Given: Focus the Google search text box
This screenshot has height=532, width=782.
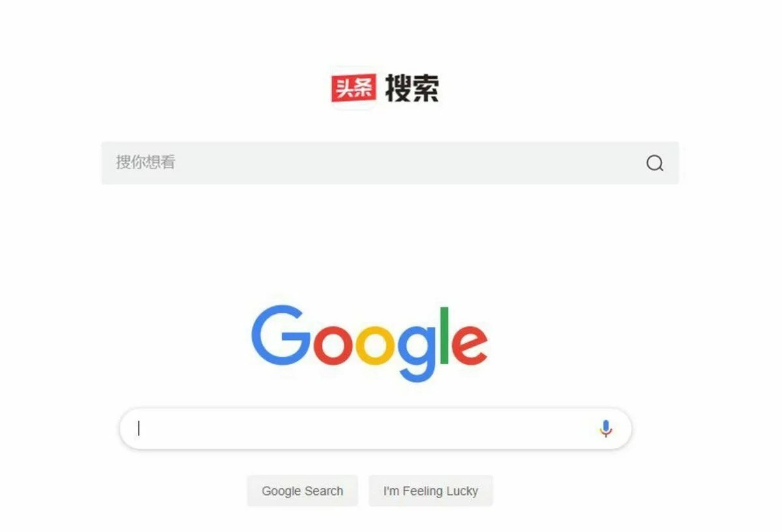Looking at the screenshot, I should tap(375, 428).
